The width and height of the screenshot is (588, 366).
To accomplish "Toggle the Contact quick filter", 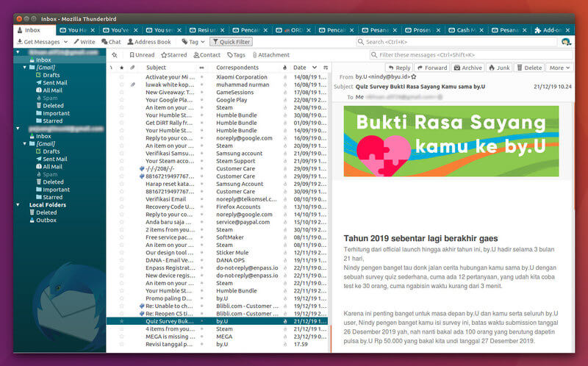I will click(207, 54).
